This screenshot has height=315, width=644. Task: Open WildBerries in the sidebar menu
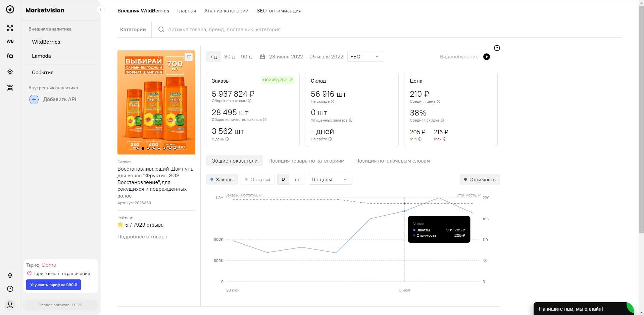pos(46,42)
